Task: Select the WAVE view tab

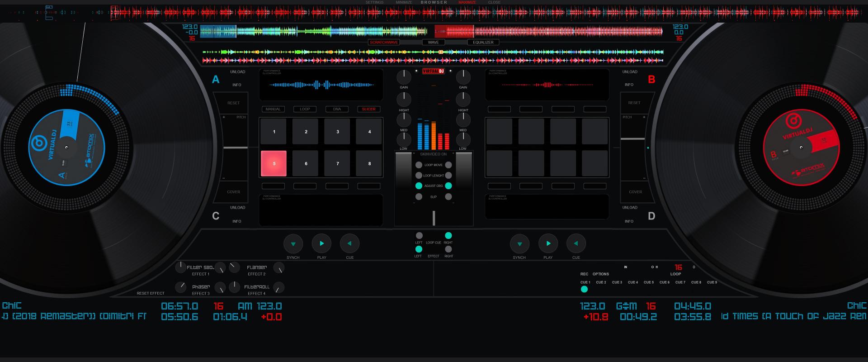Action: [x=434, y=42]
